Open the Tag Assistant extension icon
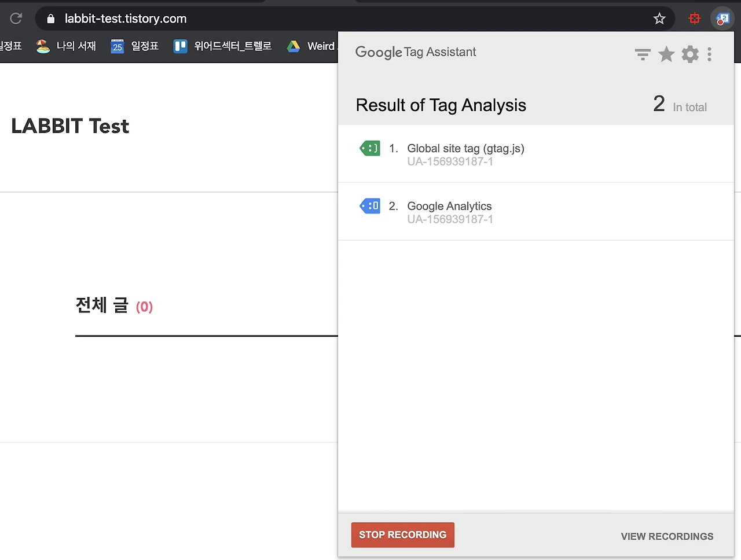Image resolution: width=741 pixels, height=560 pixels. pyautogui.click(x=722, y=19)
